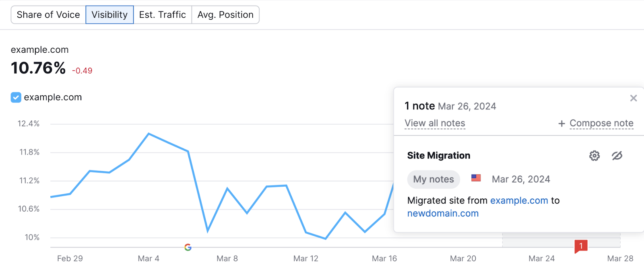This screenshot has width=644, height=276.
Task: Open View all notes
Action: [434, 123]
